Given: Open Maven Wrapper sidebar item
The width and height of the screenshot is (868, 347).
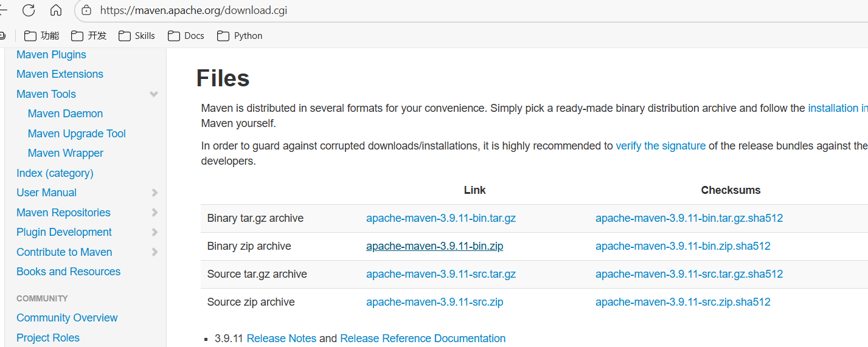Looking at the screenshot, I should point(65,153).
